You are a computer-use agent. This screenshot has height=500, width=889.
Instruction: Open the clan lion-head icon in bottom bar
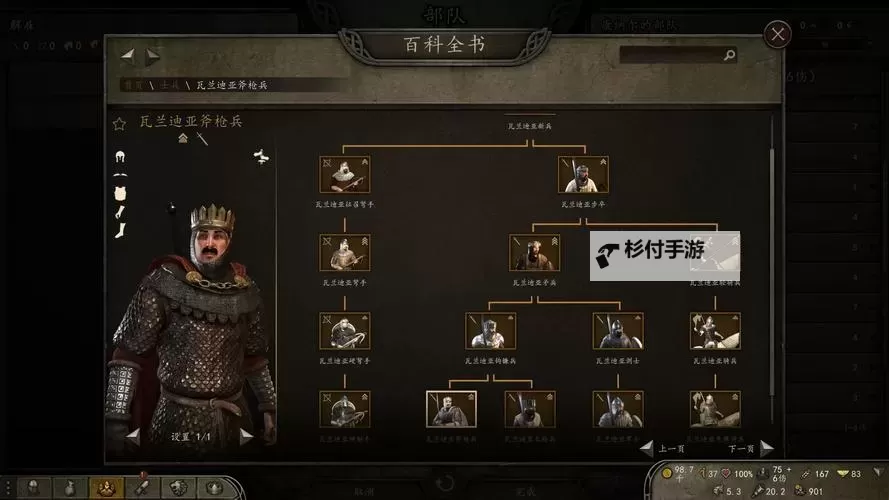point(177,488)
